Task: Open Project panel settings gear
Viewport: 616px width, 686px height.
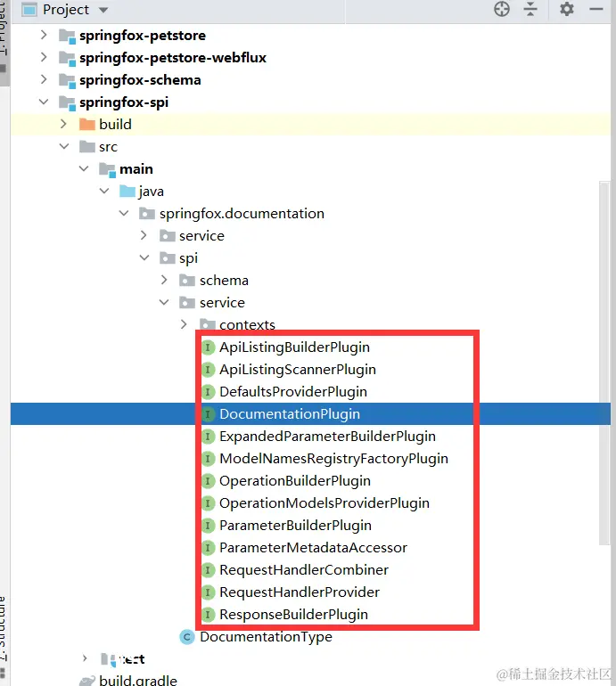Action: point(567,9)
